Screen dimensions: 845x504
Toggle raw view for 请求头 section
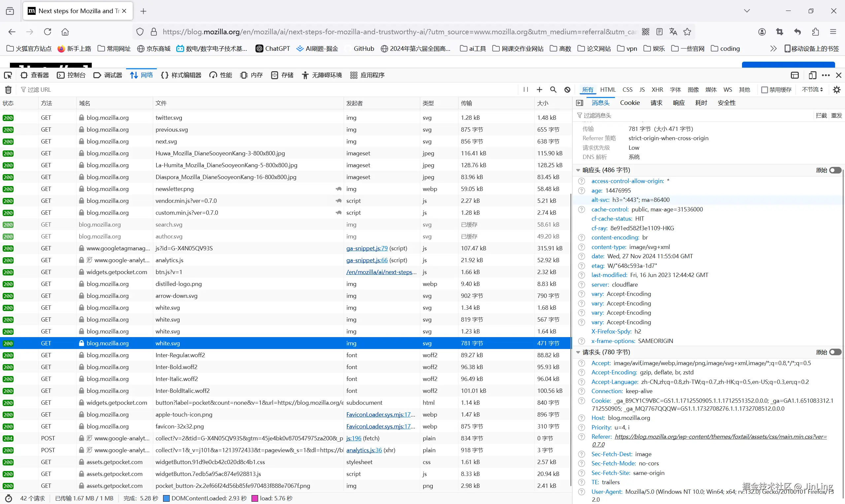tap(835, 352)
